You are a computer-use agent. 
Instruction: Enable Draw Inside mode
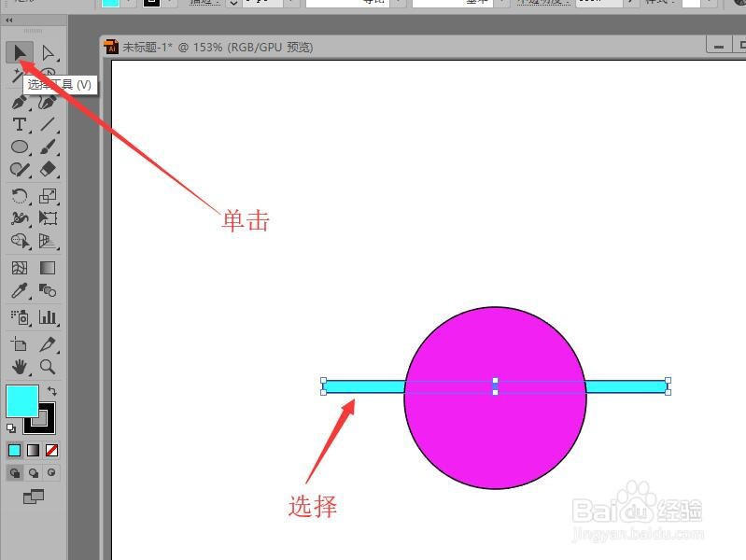click(x=51, y=472)
